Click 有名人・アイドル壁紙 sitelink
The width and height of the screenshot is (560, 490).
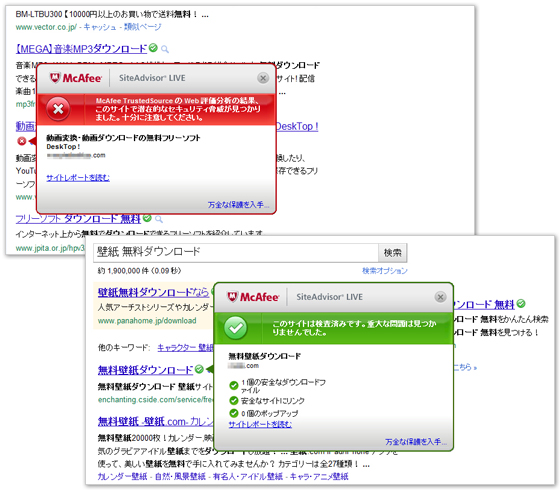point(248,476)
